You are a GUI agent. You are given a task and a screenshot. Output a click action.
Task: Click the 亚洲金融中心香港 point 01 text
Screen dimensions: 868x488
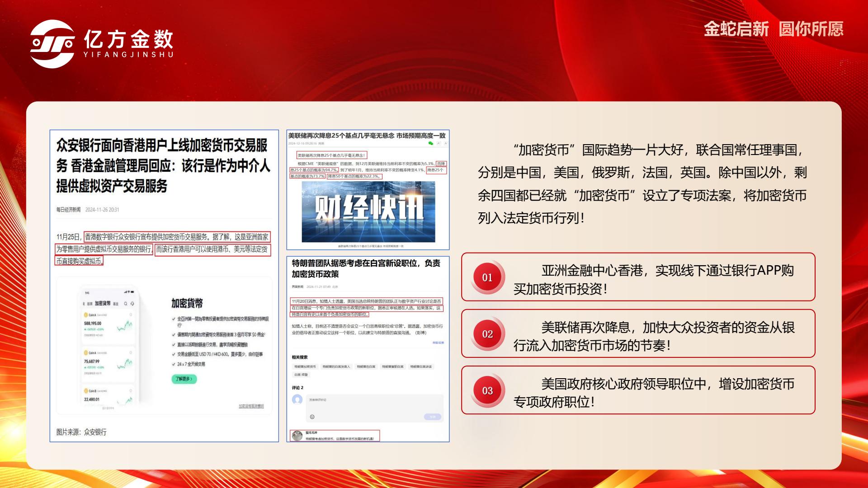coord(654,279)
